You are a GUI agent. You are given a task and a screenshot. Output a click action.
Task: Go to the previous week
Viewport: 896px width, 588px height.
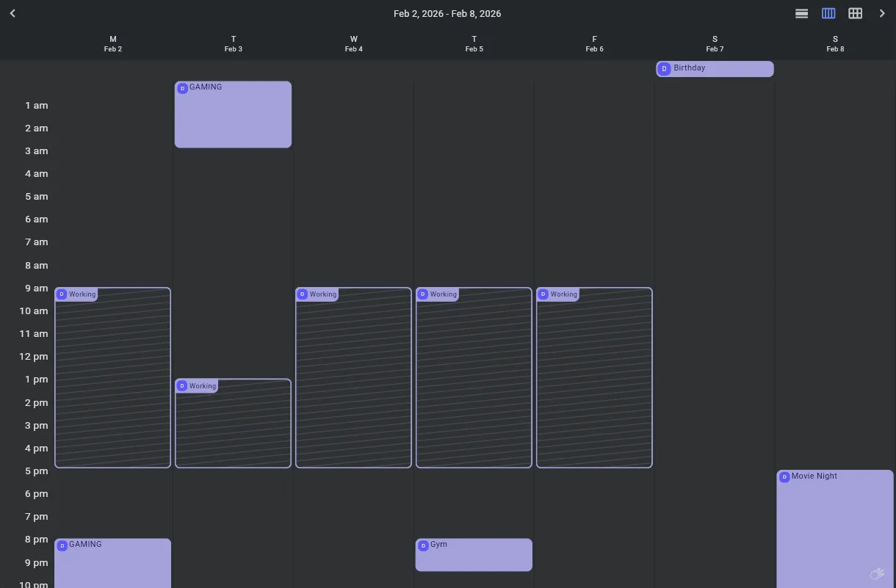pyautogui.click(x=12, y=13)
